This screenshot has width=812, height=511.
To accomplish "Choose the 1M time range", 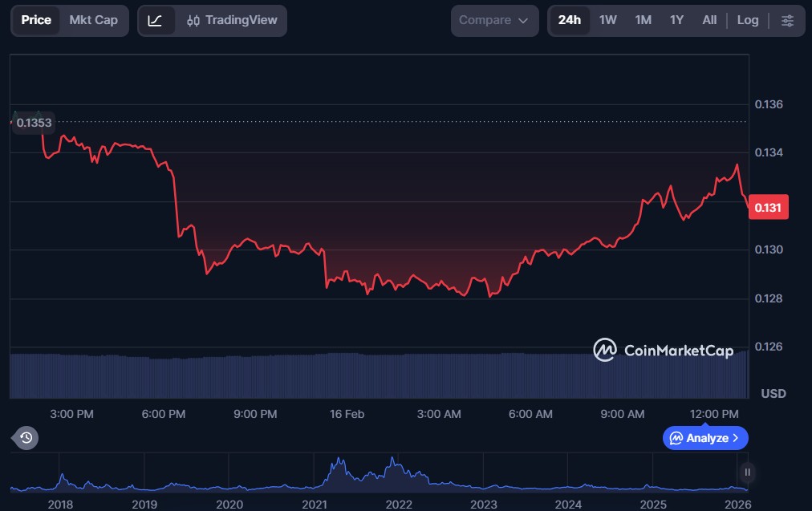I will point(643,20).
